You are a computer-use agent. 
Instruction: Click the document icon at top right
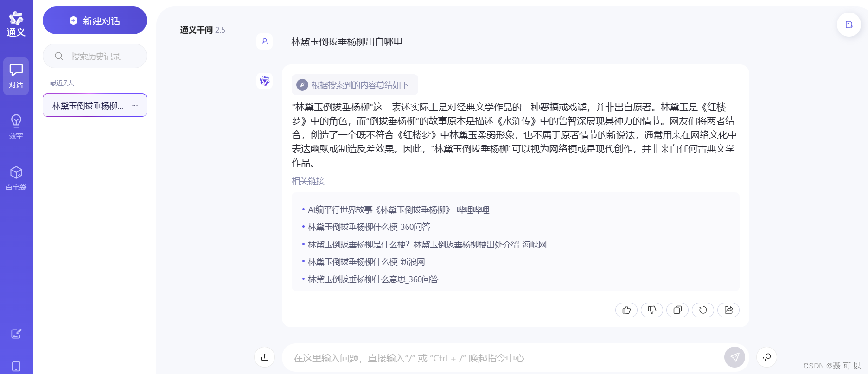click(x=849, y=25)
